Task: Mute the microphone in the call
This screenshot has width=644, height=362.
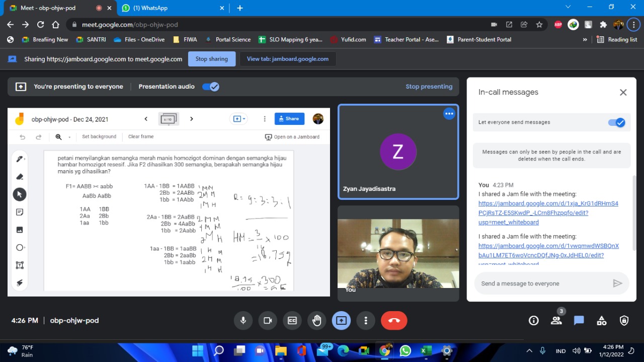Action: pos(243,321)
